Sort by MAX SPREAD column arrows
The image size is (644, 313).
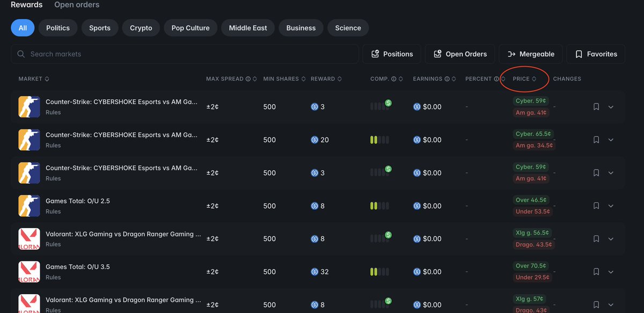click(255, 79)
